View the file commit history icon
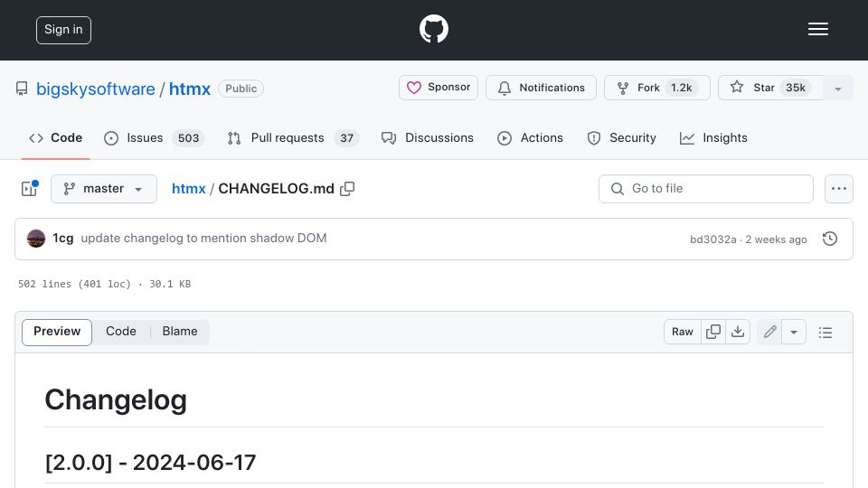Viewport: 868px width, 488px height. [830, 239]
